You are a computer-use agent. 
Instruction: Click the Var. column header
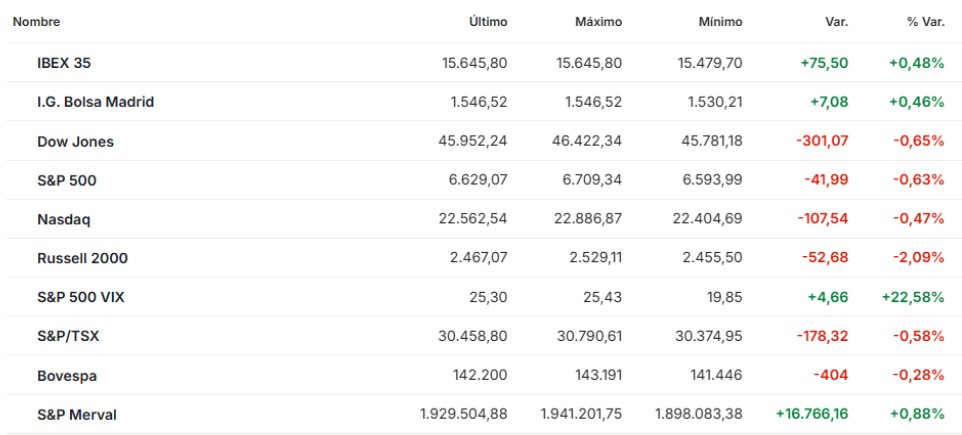click(835, 21)
